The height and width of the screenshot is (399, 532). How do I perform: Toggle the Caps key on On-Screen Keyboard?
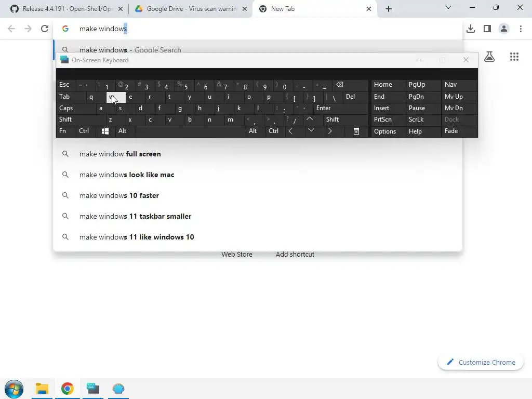point(75,108)
